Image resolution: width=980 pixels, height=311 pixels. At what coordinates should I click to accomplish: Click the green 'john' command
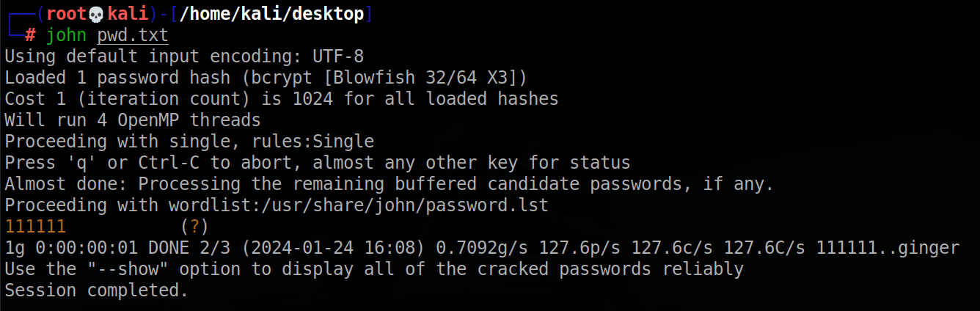point(66,34)
